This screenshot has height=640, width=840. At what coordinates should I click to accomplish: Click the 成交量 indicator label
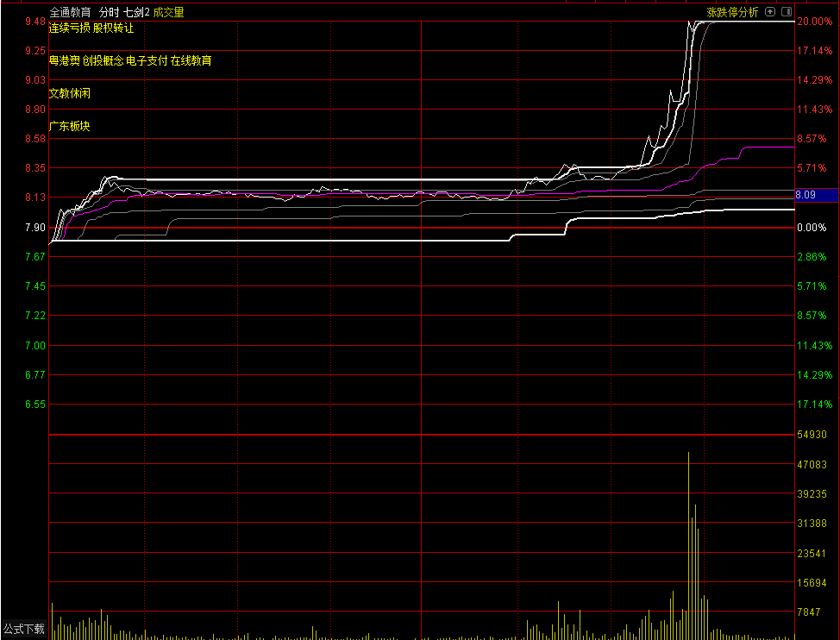[x=169, y=12]
